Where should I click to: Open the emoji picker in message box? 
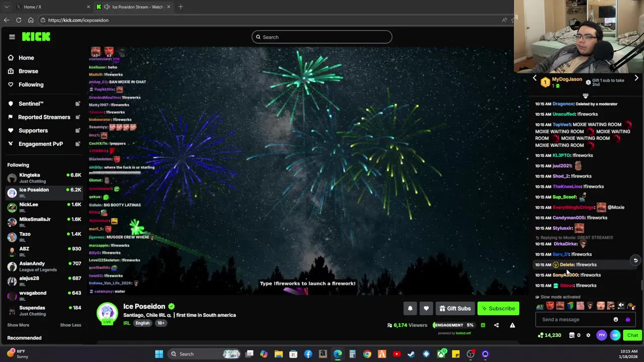616,320
